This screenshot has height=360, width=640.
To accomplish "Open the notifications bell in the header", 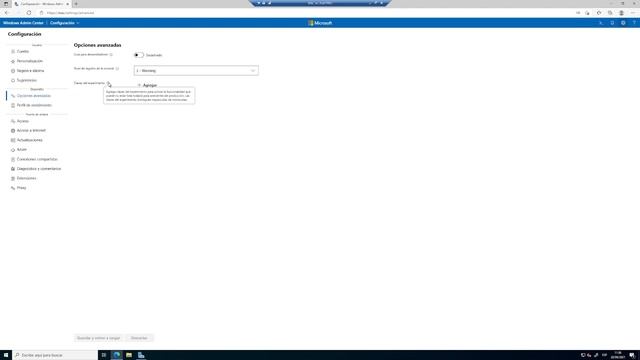I will click(x=612, y=23).
